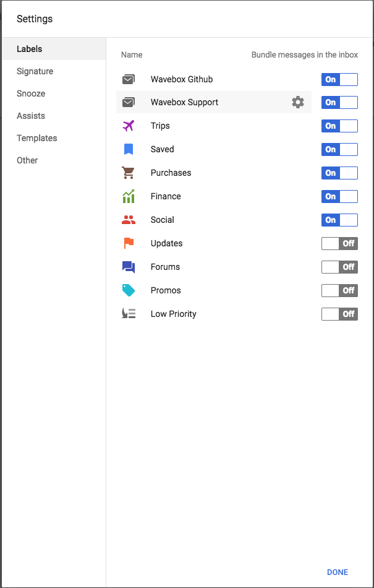
Task: Select the Low Priority list icon
Action: (129, 314)
